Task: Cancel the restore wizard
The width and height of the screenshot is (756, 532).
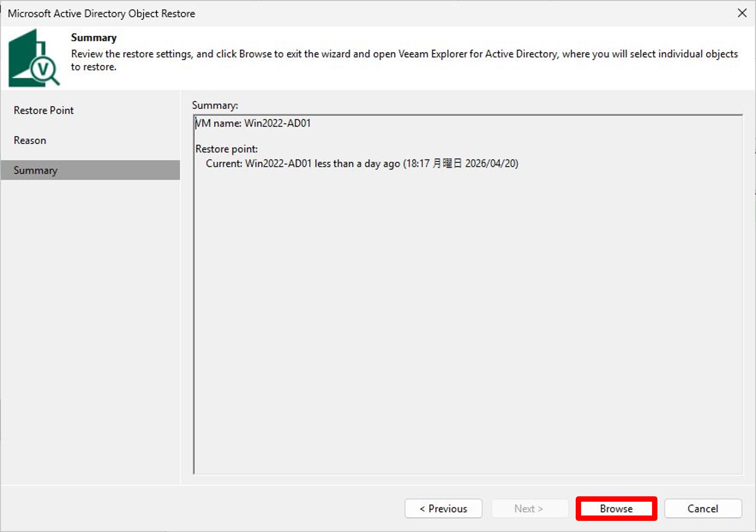Action: (x=703, y=509)
